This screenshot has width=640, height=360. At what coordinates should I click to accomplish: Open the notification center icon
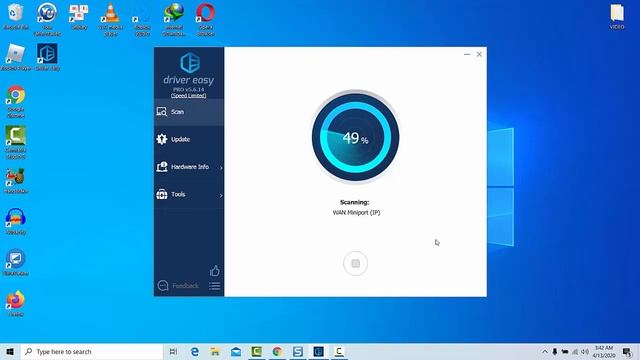click(x=627, y=351)
